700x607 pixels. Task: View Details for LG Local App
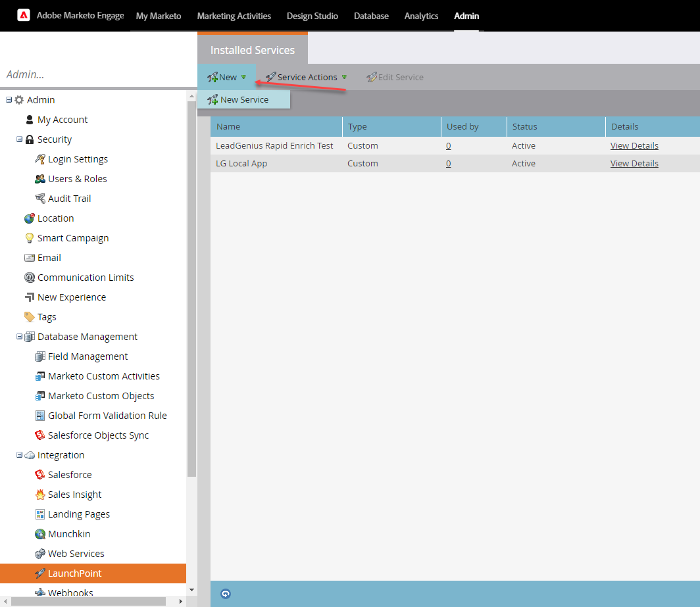(634, 163)
